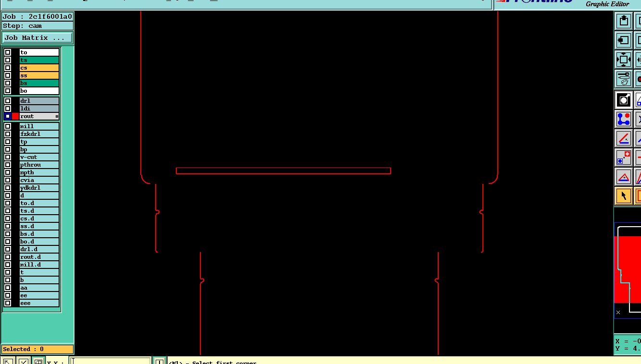
Task: Toggle the checkbox for layer ss
Action: pos(8,75)
